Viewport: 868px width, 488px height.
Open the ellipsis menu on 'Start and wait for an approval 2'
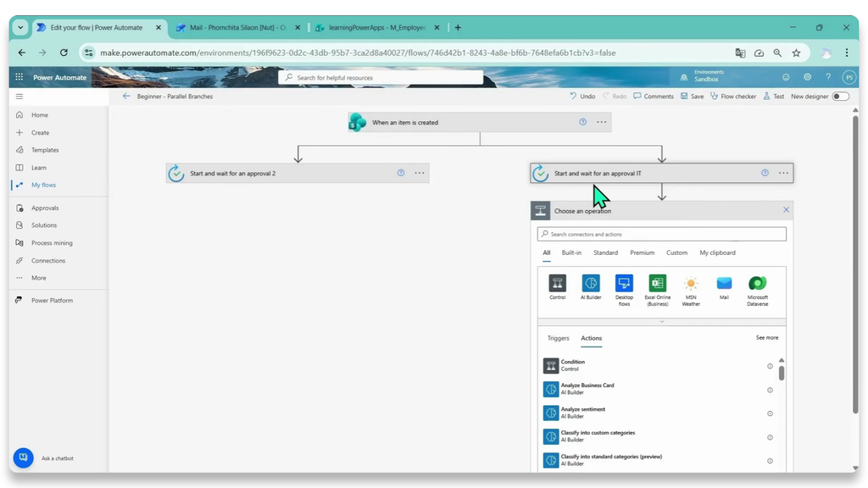420,173
